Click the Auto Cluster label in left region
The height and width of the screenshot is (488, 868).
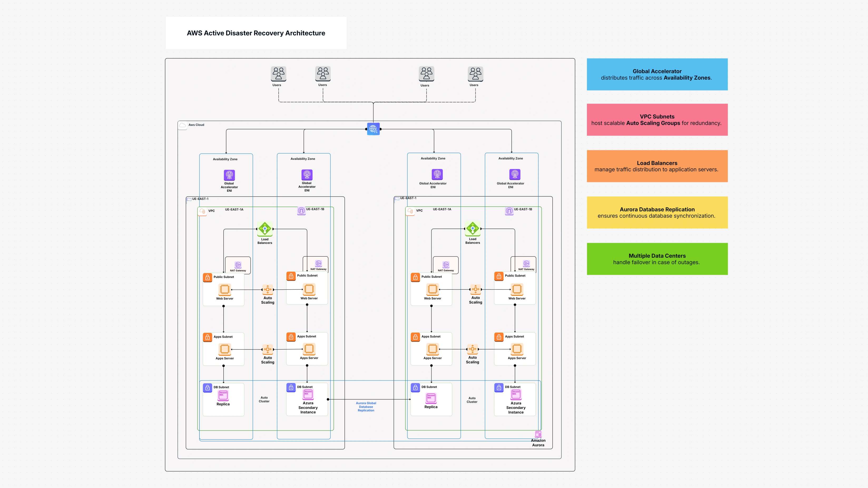pyautogui.click(x=264, y=400)
